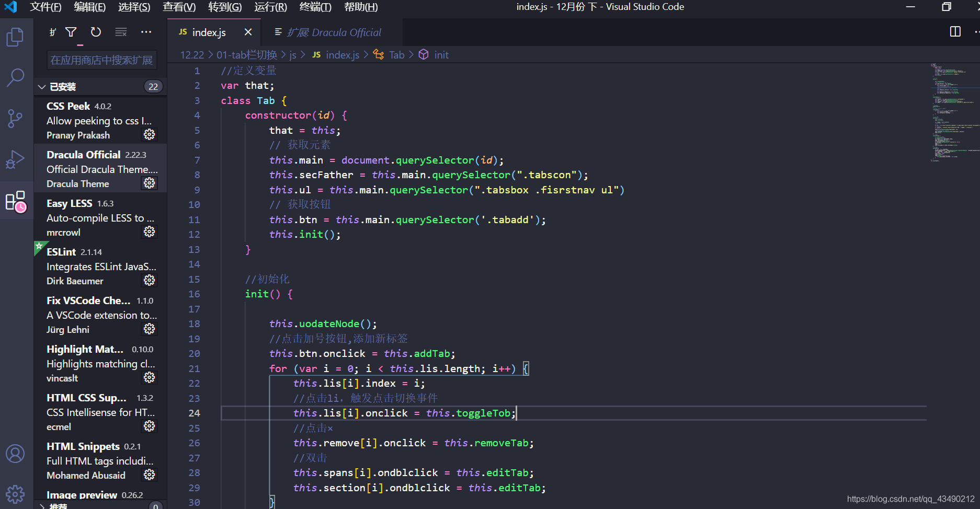Open the Source Control view

(15, 119)
